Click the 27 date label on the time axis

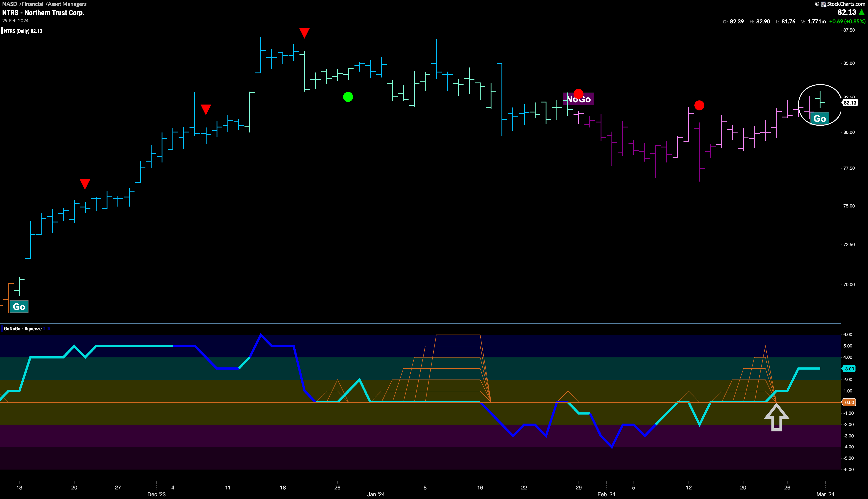tap(117, 487)
